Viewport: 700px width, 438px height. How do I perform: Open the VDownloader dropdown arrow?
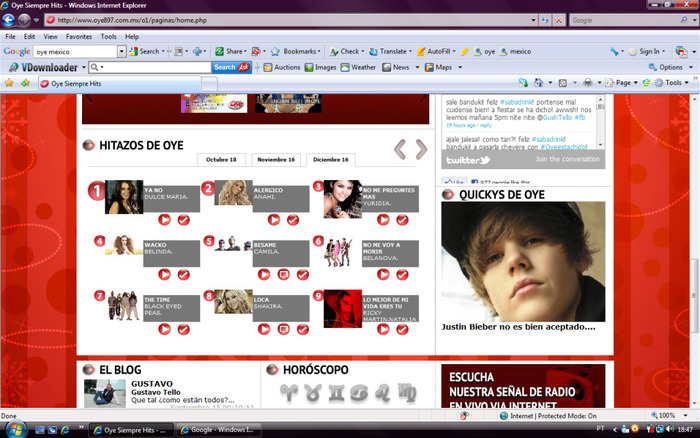point(83,68)
